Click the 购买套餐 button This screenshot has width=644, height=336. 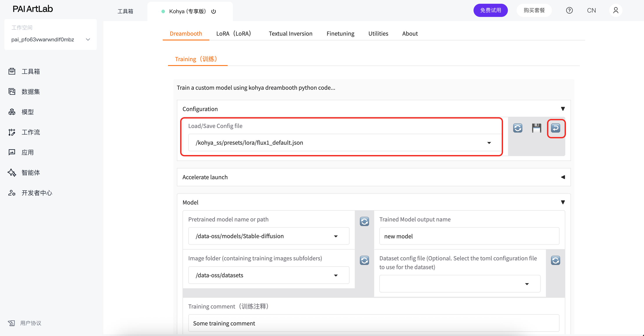click(534, 11)
